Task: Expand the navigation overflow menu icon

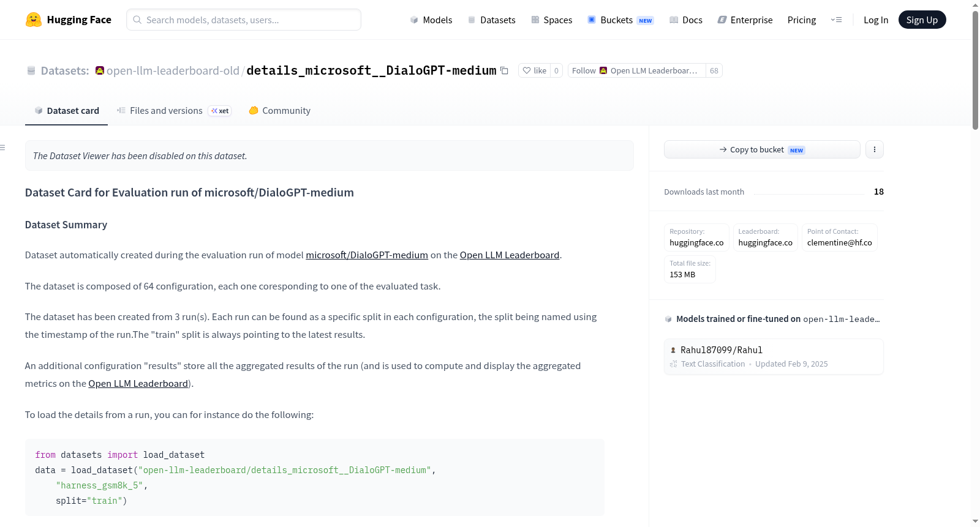Action: click(836, 20)
